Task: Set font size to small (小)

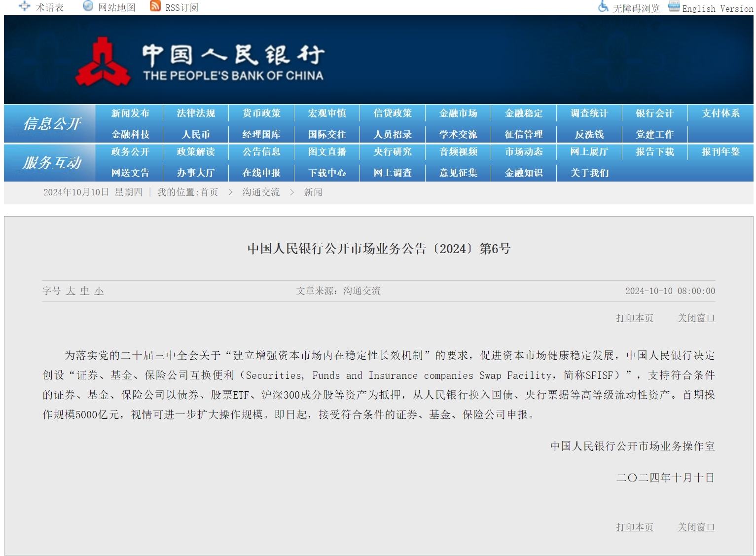Action: pos(99,291)
